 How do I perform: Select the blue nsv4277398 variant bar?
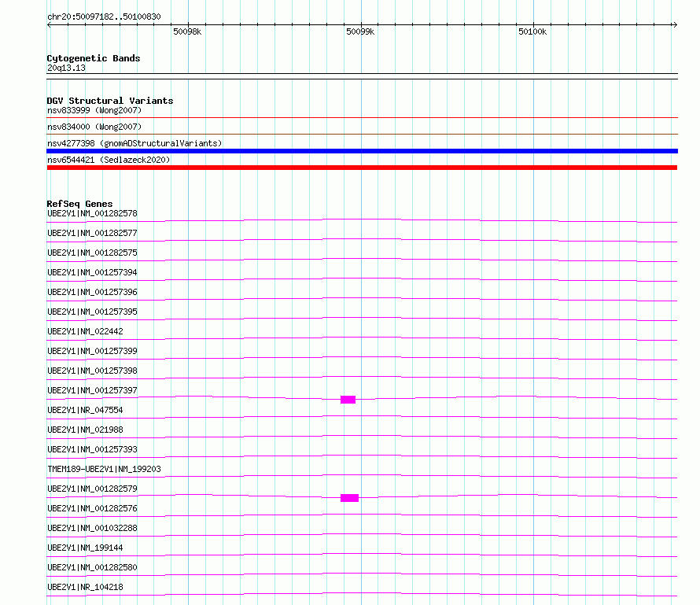point(362,151)
